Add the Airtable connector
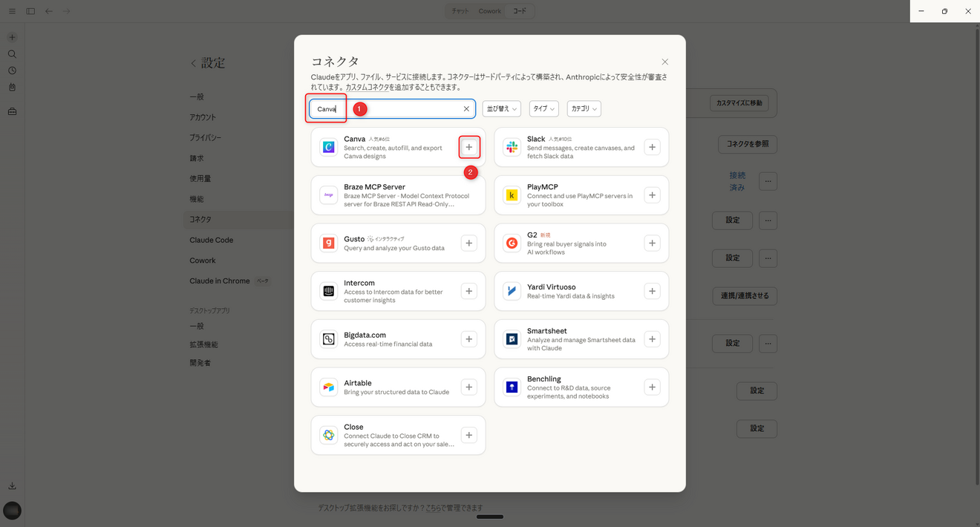This screenshot has width=980, height=527. [469, 387]
